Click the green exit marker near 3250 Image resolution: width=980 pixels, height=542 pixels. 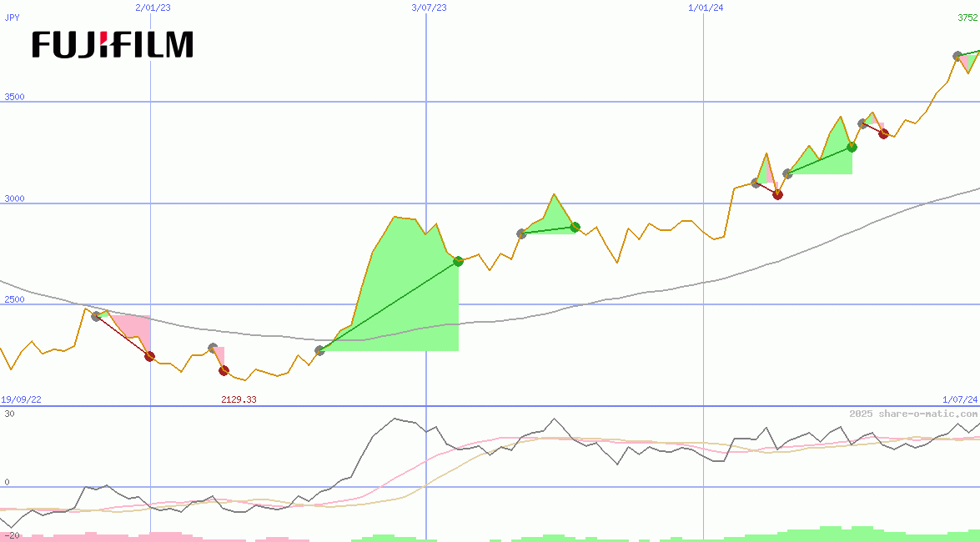[x=852, y=147]
